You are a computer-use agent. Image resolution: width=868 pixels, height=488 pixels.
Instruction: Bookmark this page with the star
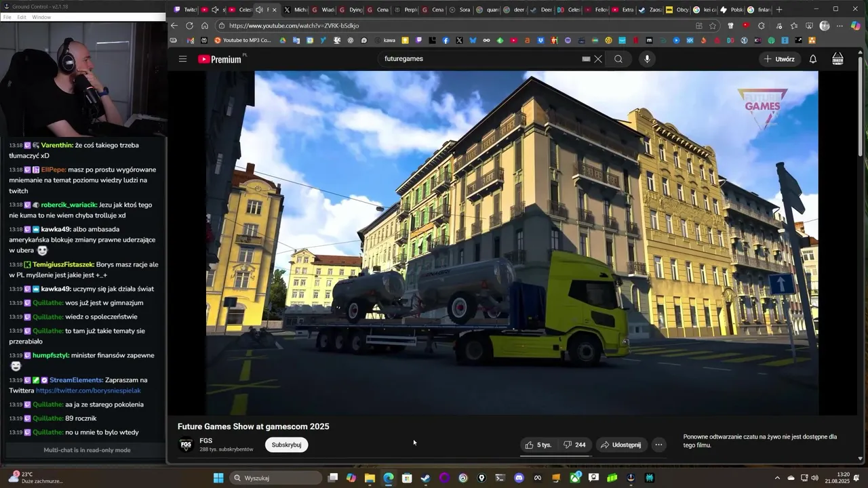tap(713, 26)
